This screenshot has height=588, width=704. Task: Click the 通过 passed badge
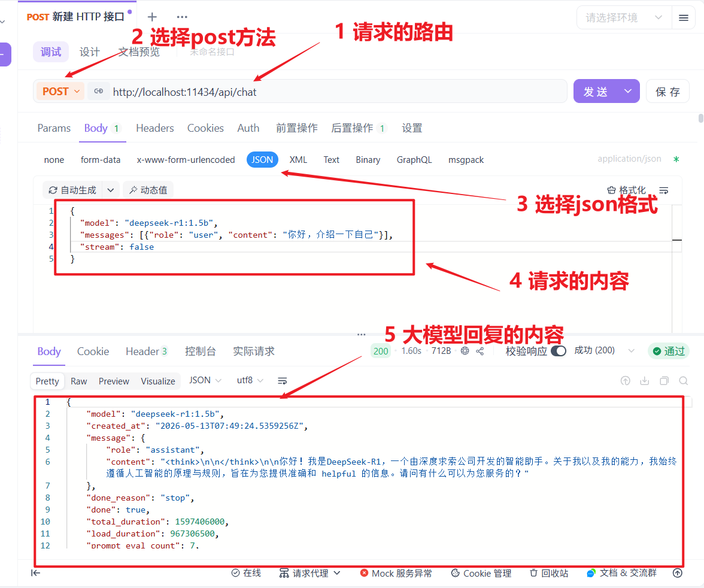669,351
